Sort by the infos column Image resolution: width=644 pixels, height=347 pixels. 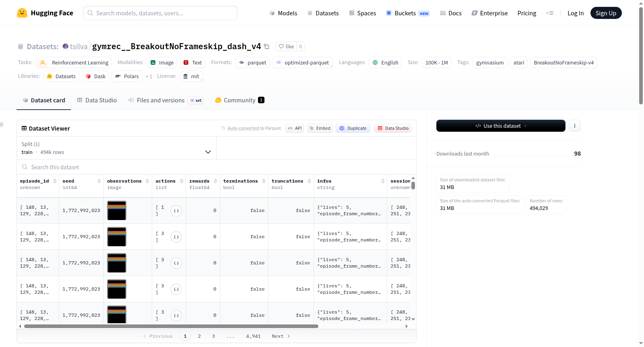[x=383, y=181]
